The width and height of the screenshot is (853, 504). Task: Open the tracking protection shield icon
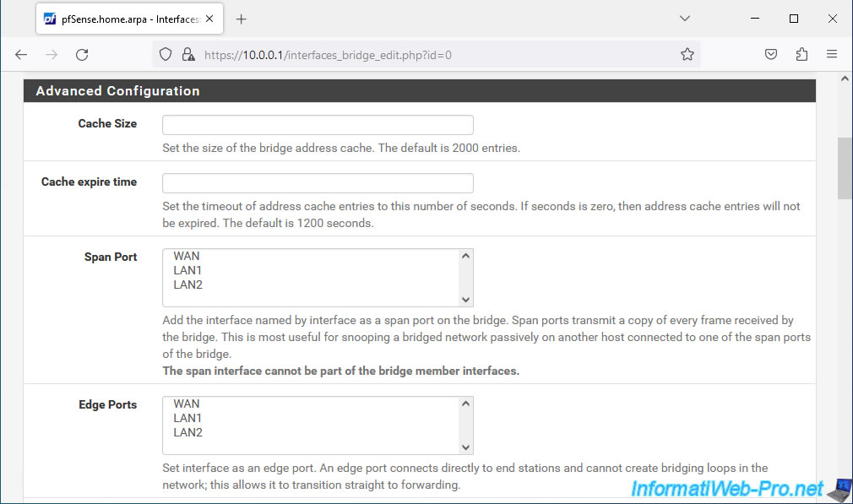point(166,54)
